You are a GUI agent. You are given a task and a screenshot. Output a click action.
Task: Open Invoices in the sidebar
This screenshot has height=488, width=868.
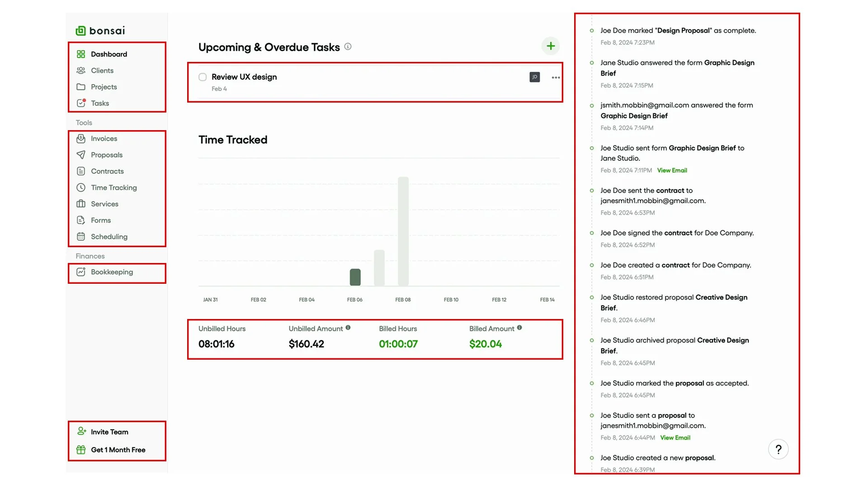[x=104, y=139]
